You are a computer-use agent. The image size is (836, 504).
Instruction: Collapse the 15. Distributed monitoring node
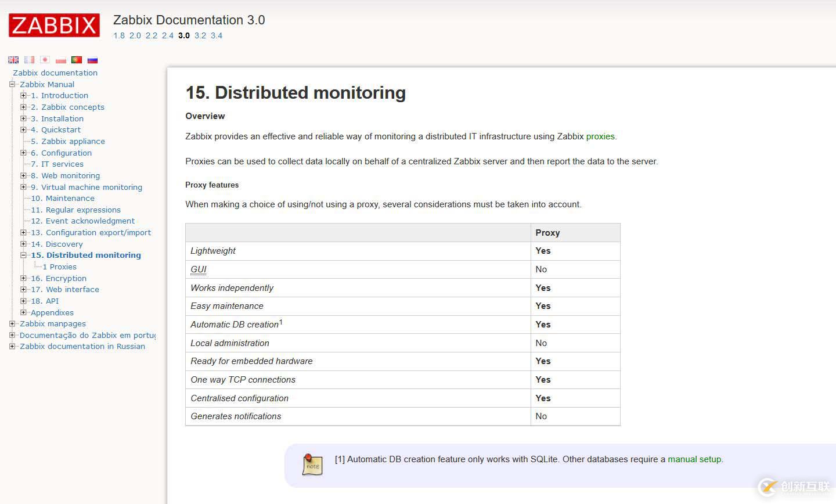pyautogui.click(x=23, y=255)
